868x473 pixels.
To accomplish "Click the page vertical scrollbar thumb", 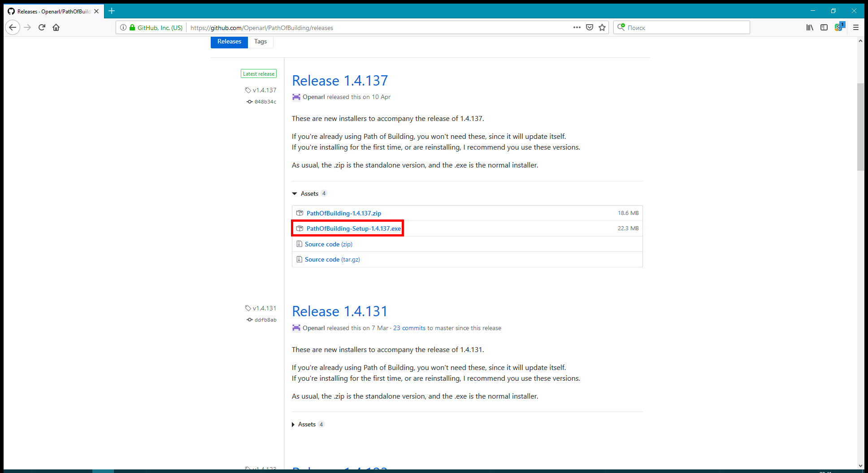I will tap(860, 127).
